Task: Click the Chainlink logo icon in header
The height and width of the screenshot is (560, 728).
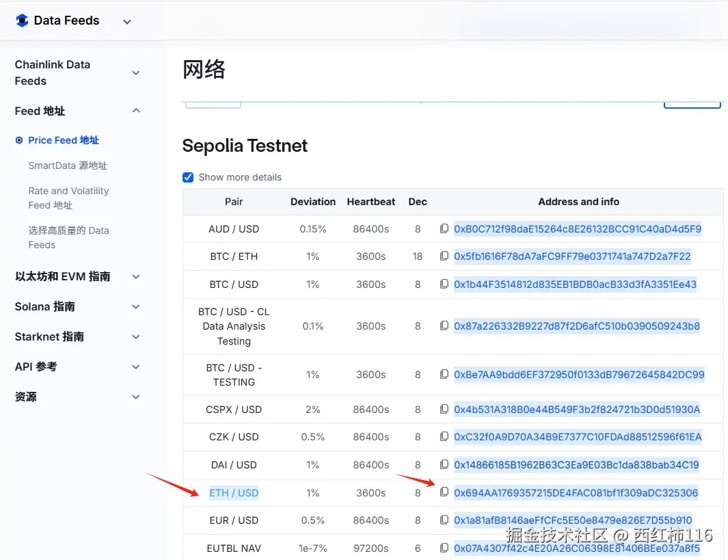Action: pyautogui.click(x=22, y=21)
